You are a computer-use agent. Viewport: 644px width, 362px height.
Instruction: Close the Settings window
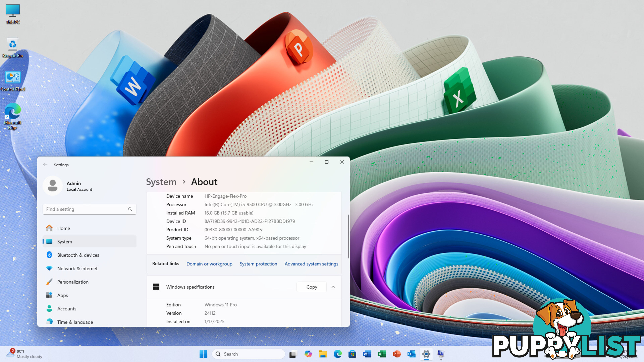pos(342,162)
